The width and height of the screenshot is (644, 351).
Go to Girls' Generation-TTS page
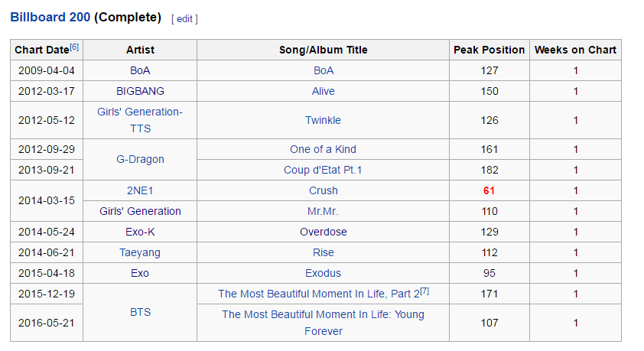pyautogui.click(x=140, y=120)
